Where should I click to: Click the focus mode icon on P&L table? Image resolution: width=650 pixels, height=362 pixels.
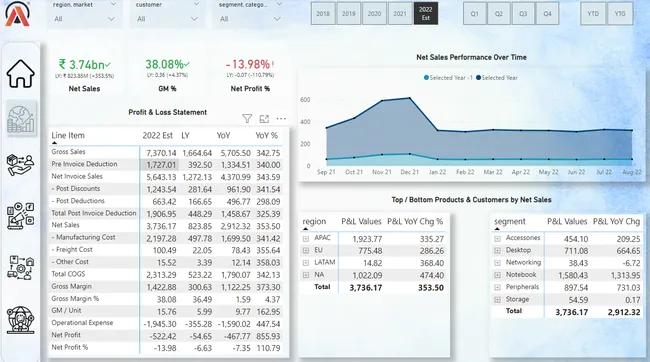coord(264,119)
